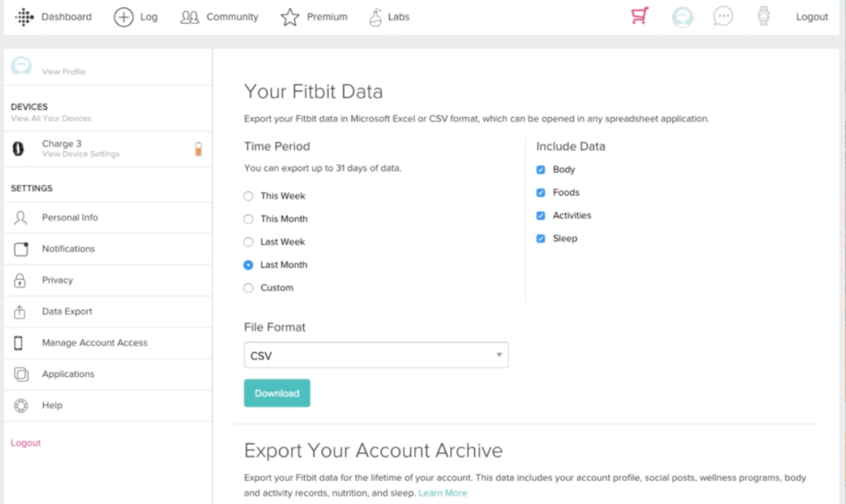
Task: Open Privacy settings in the sidebar
Action: pos(57,280)
